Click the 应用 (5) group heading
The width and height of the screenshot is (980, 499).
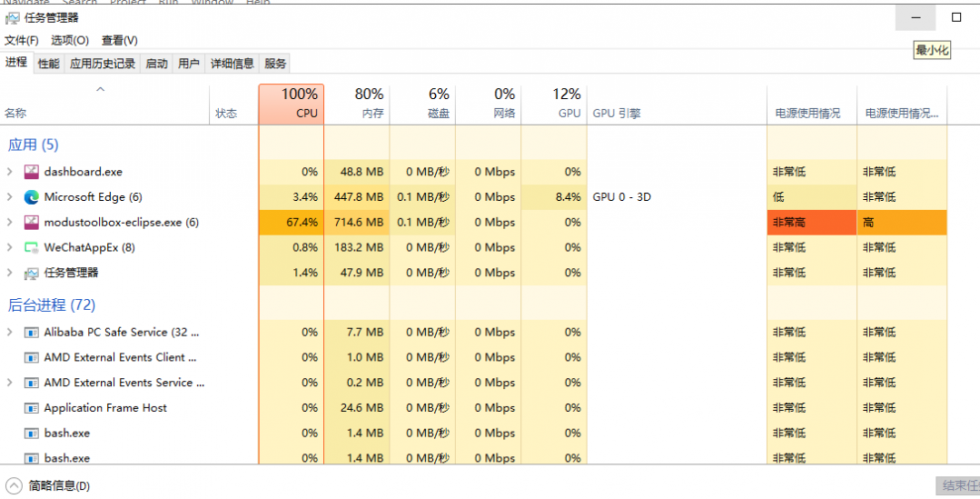[x=33, y=145]
